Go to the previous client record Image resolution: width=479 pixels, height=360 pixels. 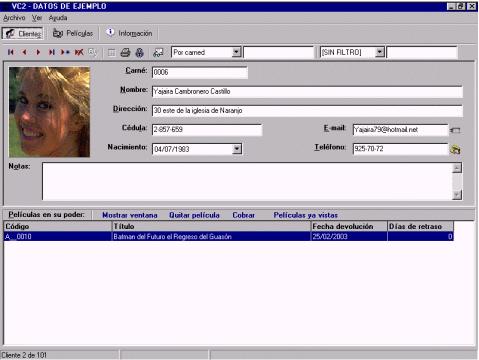click(x=24, y=52)
